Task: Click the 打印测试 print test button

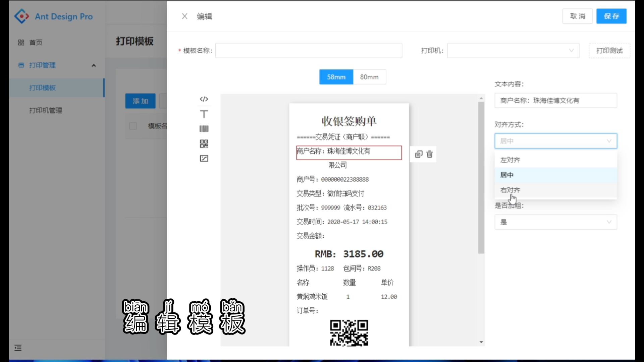Action: (609, 51)
